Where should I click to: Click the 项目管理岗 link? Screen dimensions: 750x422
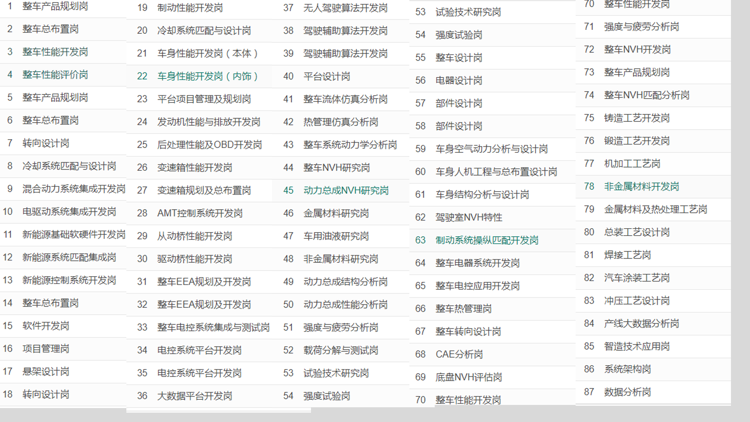click(x=46, y=349)
